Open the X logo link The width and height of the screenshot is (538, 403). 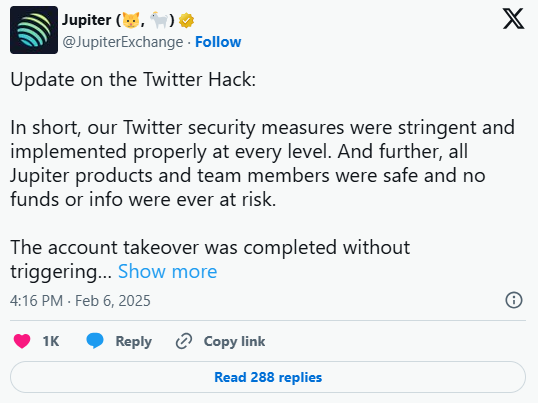pyautogui.click(x=513, y=19)
